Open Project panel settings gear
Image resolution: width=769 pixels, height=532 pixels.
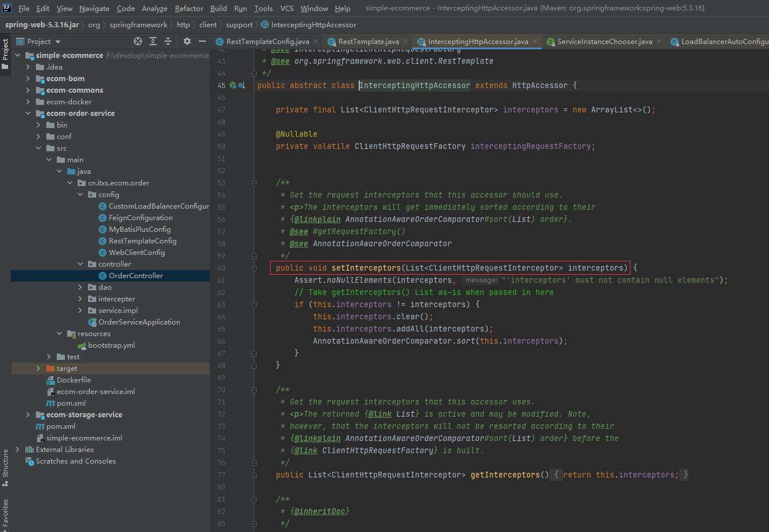pyautogui.click(x=187, y=41)
